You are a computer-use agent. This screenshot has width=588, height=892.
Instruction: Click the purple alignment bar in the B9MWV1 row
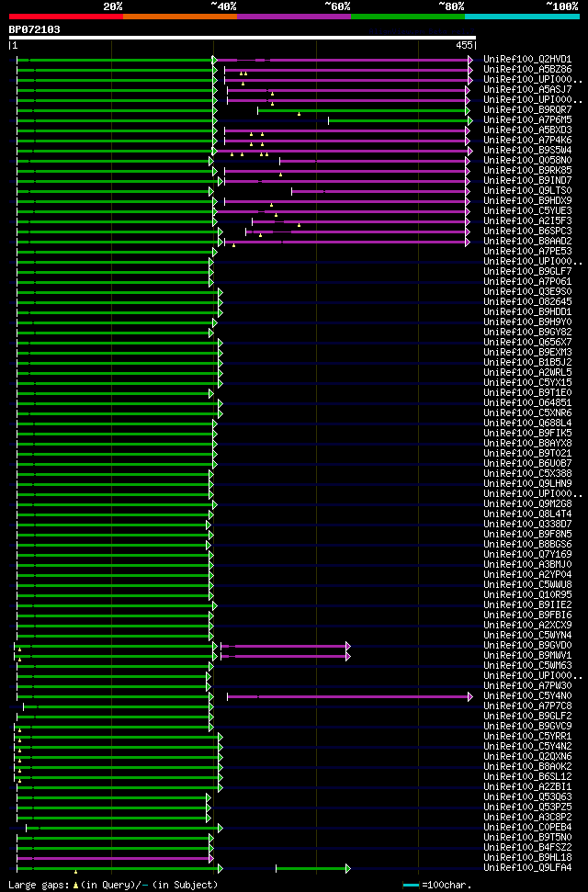(285, 657)
